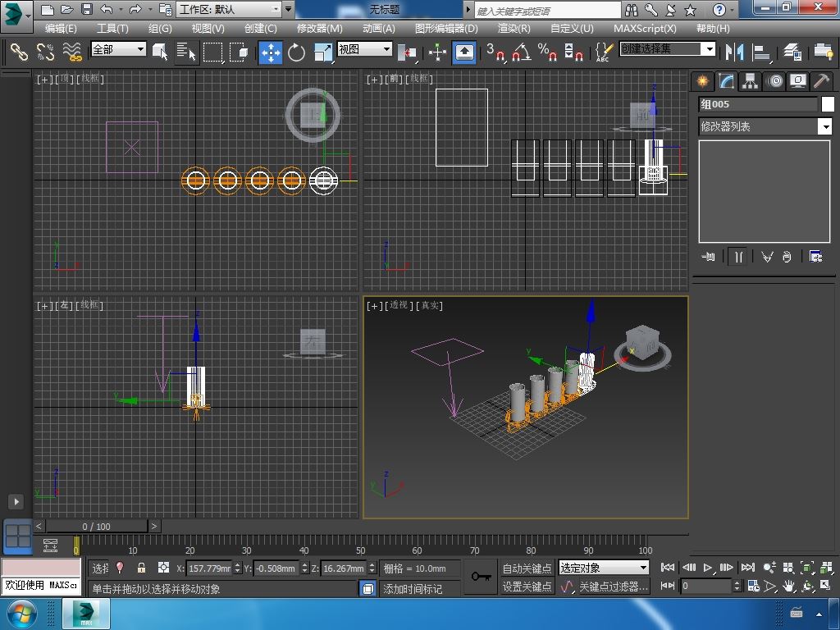Open the Utilities hammer panel
Image resolution: width=840 pixels, height=630 pixels.
tap(821, 80)
